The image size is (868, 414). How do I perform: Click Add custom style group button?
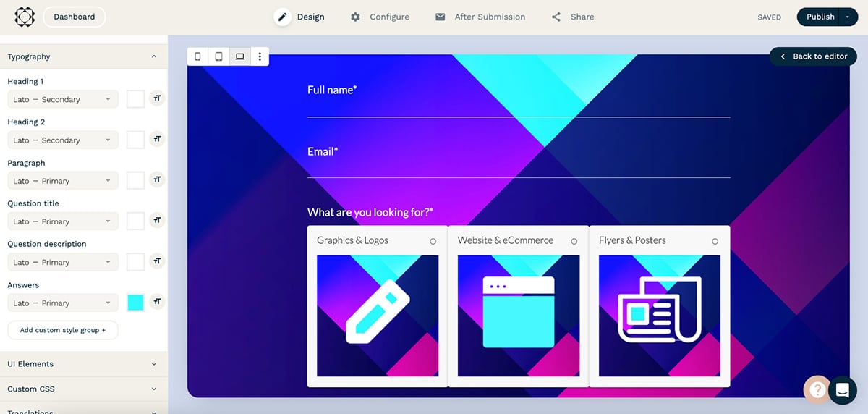63,330
